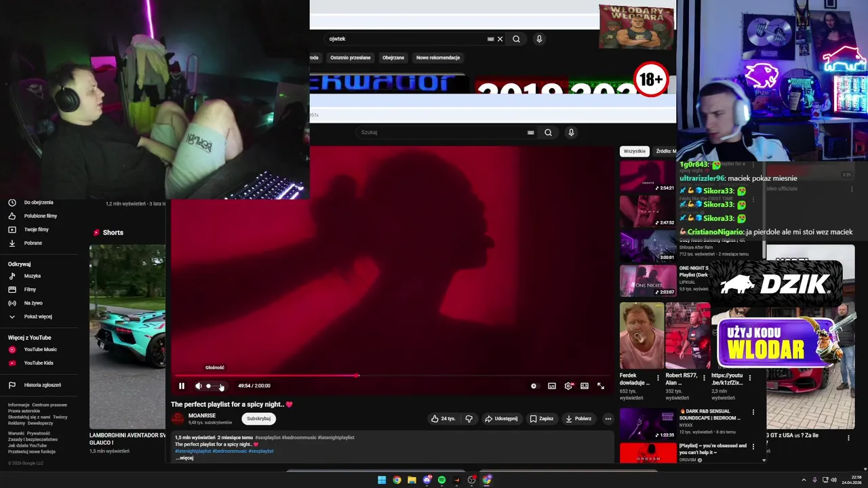
Task: Open Spotify from the taskbar
Action: coord(441,480)
